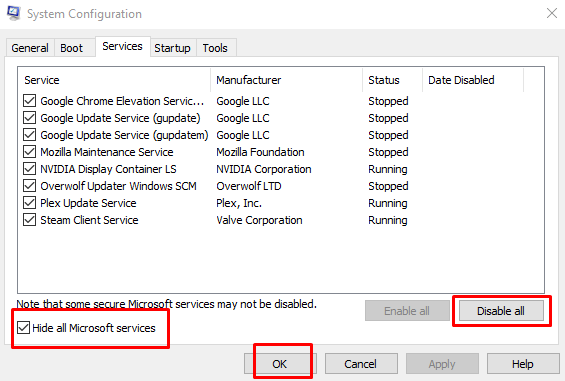Click the Disable all button
Image resolution: width=565 pixels, height=381 pixels.
pyautogui.click(x=501, y=311)
